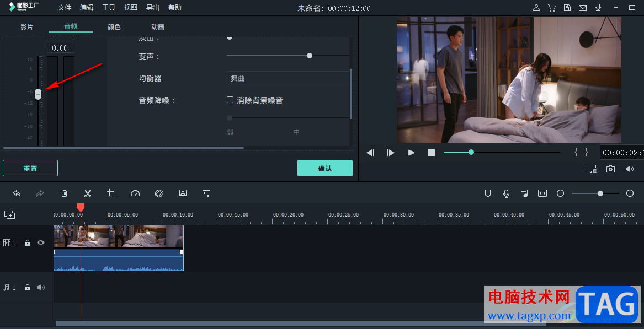Stop the preview playback
This screenshot has height=329, width=644.
pyautogui.click(x=432, y=153)
